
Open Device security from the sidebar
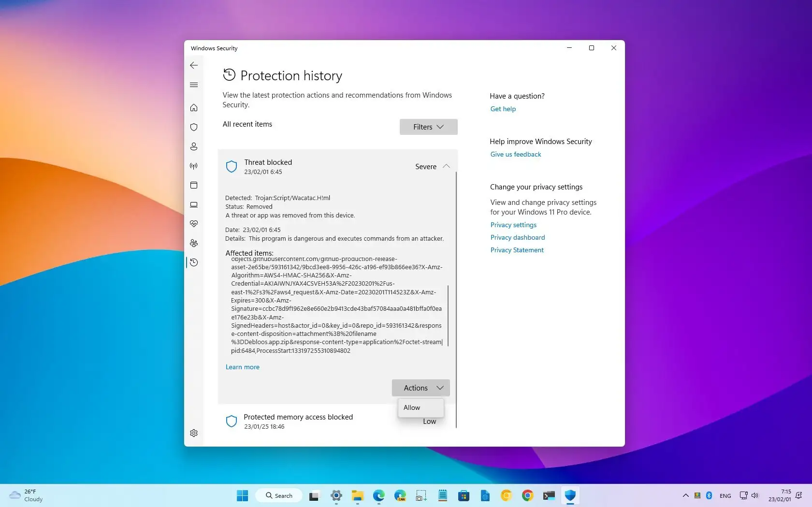click(x=194, y=204)
